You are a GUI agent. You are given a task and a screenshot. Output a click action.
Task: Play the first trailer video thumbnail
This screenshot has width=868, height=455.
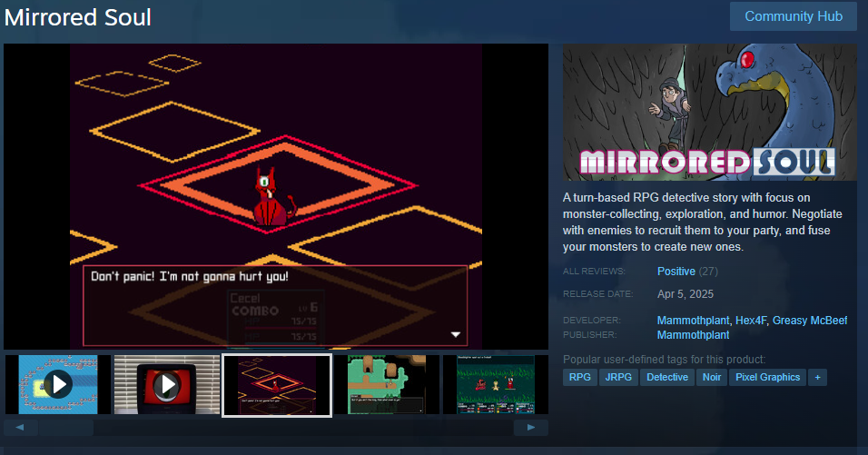[x=58, y=385]
